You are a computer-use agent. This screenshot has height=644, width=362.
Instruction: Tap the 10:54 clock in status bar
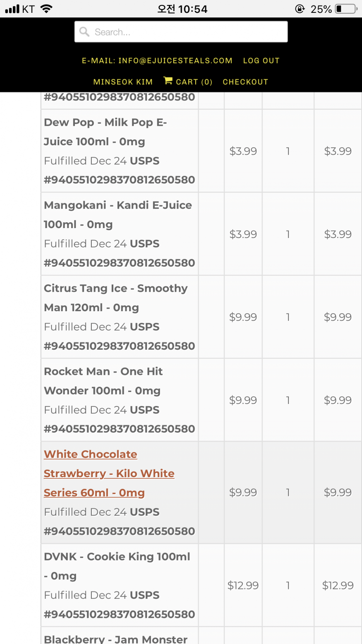(x=182, y=9)
